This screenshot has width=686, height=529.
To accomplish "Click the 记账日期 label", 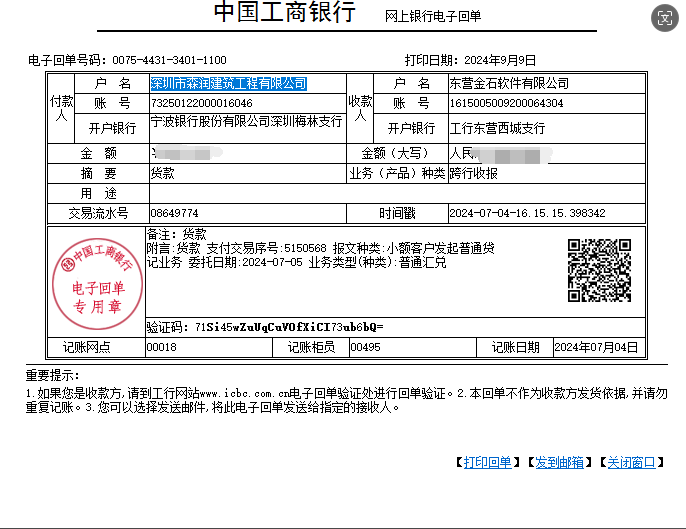I will pyautogui.click(x=515, y=347).
